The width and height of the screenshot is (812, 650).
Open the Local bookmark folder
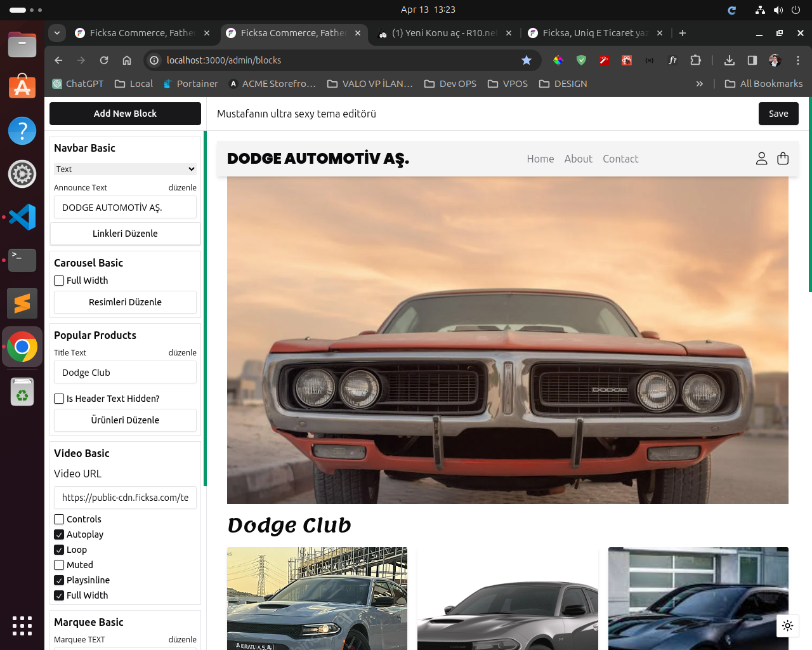coord(134,84)
